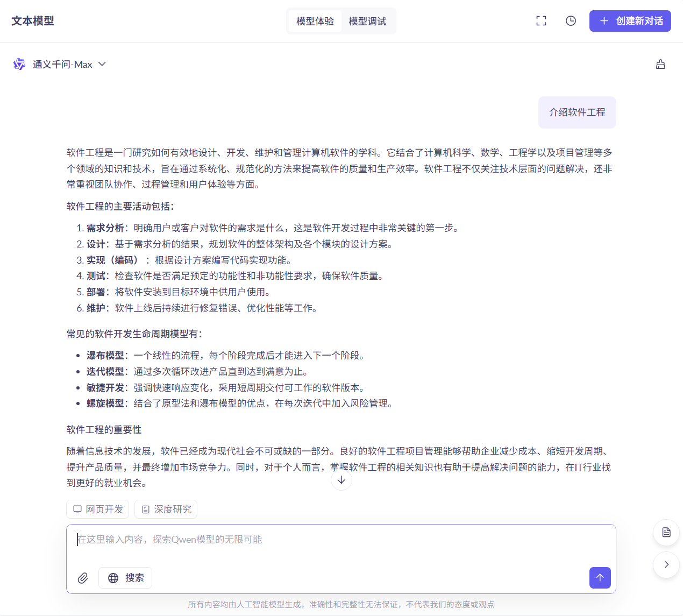Viewport: 683px width, 616px height.
Task: Click the clear conversation broom icon
Action: coord(660,65)
